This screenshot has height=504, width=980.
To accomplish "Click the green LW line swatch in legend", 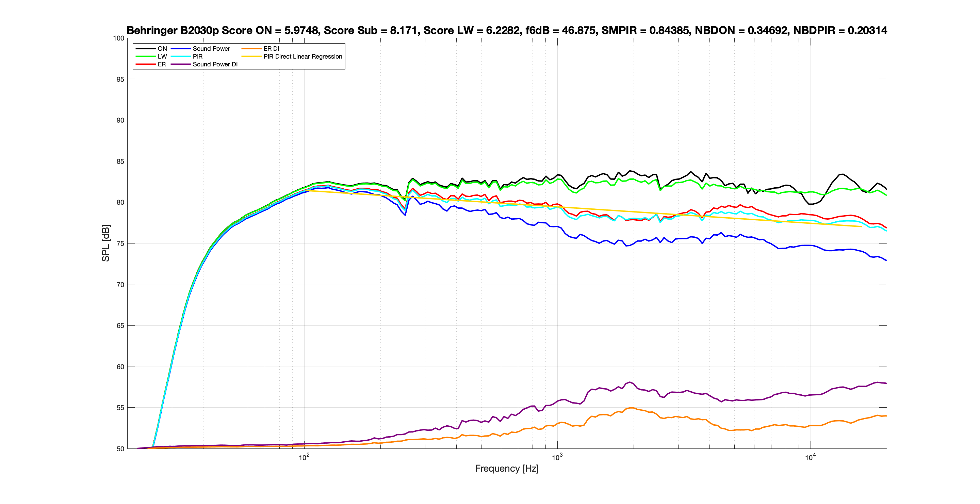I will [146, 56].
